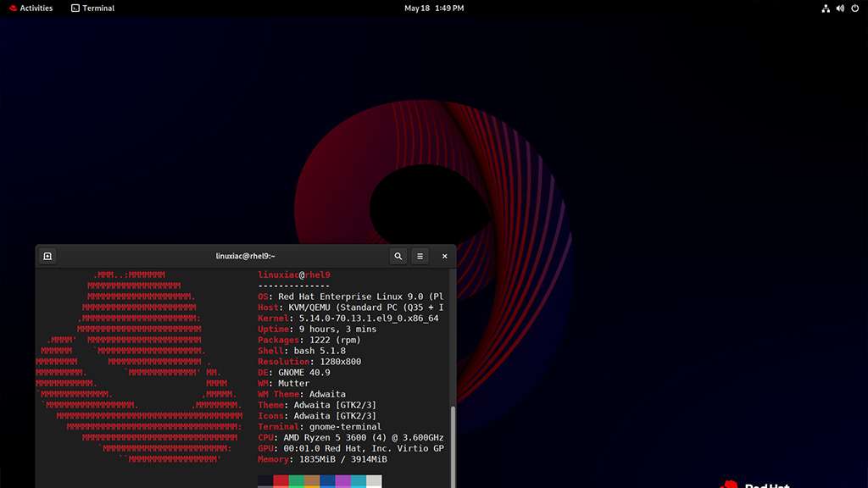Click the Red Hat ASCII logo art
The width and height of the screenshot is (868, 488).
[x=140, y=367]
